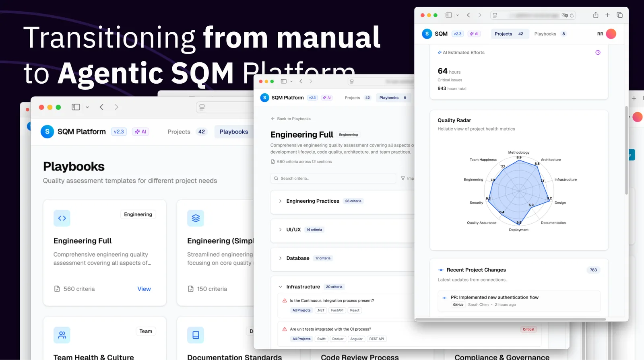The height and width of the screenshot is (360, 644).
Task: Click the AI badge in the SQM window header
Action: pos(474,34)
